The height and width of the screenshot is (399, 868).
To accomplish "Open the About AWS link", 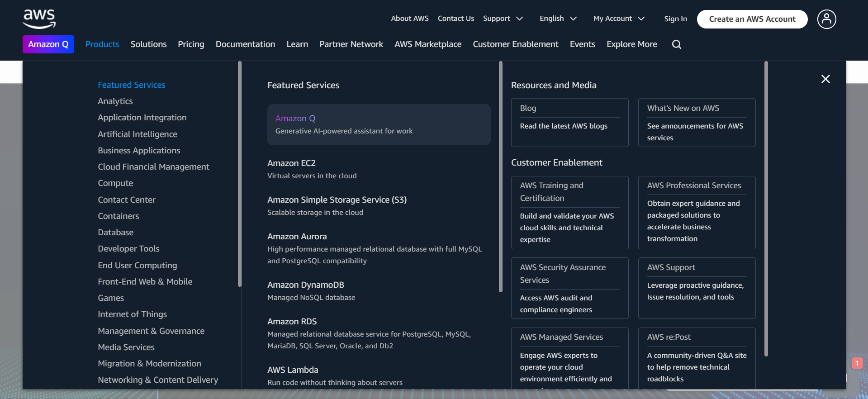I will [x=409, y=19].
